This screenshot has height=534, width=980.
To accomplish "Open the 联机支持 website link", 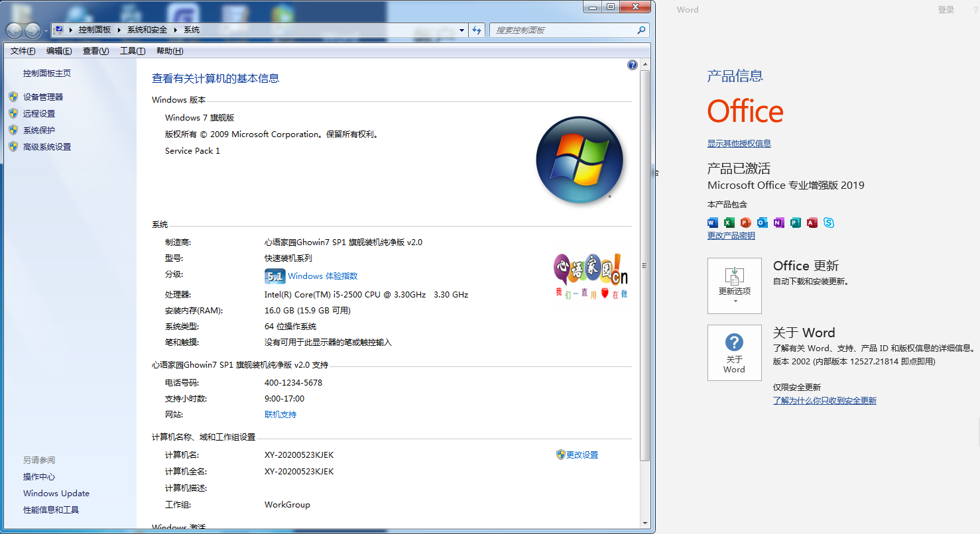I will (280, 415).
